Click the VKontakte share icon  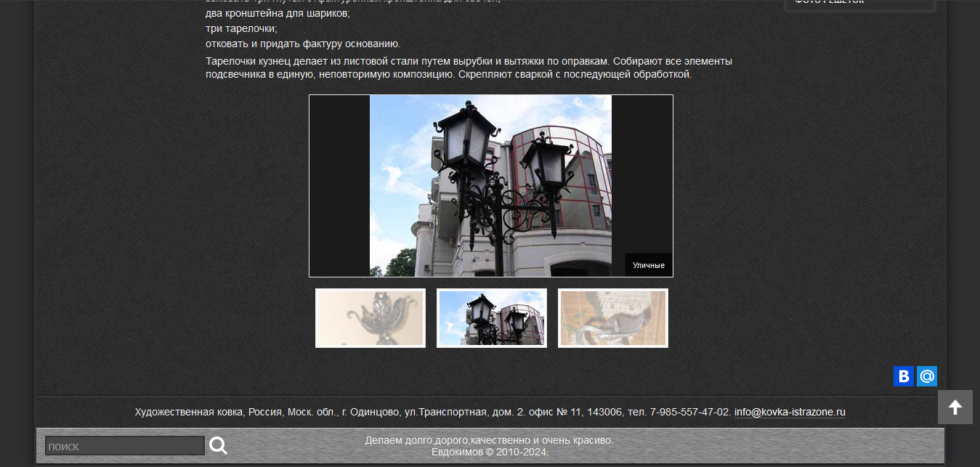pos(904,376)
